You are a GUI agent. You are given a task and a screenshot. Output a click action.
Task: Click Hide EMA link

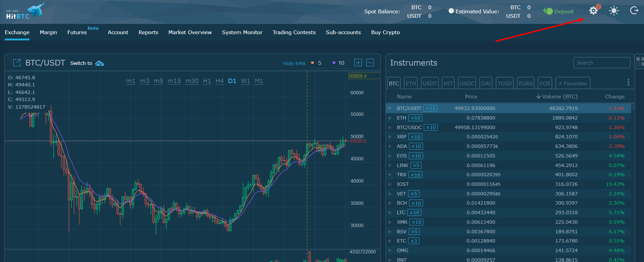pyautogui.click(x=294, y=63)
